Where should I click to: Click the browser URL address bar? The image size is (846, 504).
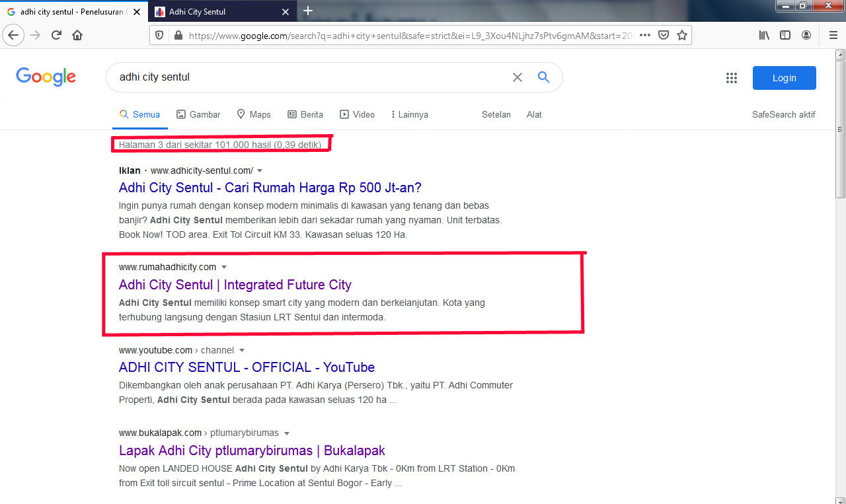(410, 36)
